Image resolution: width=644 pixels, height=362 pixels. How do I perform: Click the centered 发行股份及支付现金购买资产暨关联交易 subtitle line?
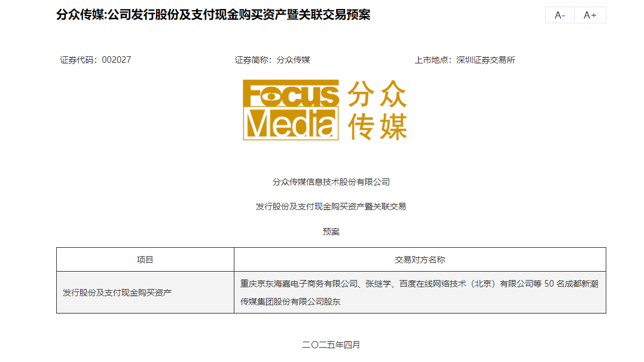click(x=331, y=206)
